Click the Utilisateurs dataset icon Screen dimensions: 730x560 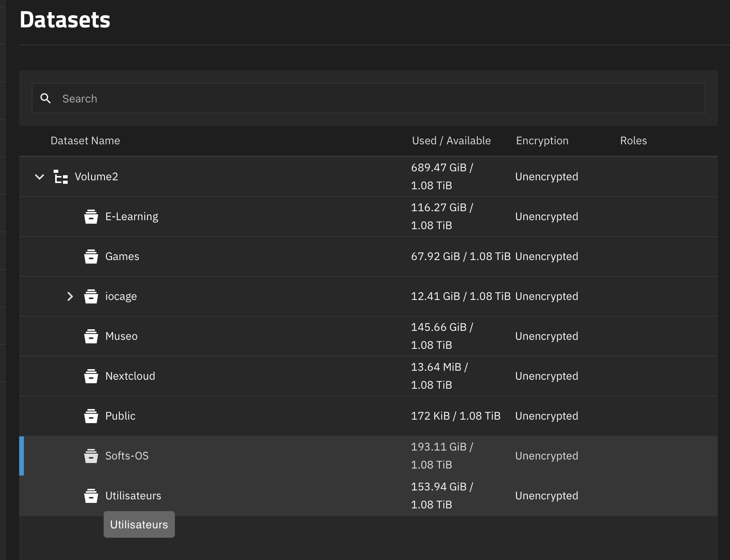91,496
